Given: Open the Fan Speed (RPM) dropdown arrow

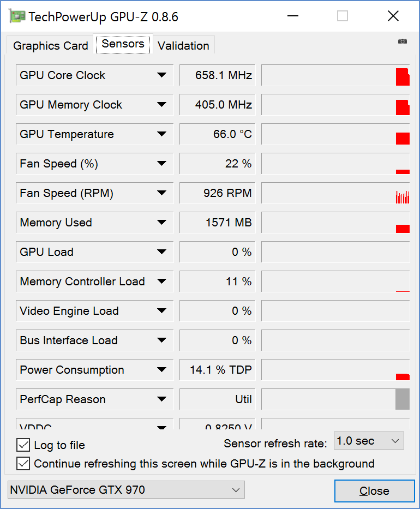Looking at the screenshot, I should [x=161, y=193].
